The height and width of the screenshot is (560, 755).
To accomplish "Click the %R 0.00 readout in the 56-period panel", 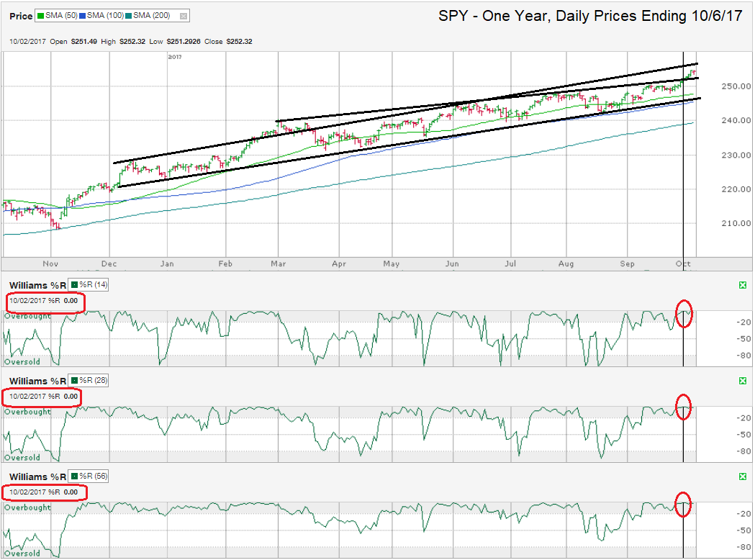I will click(x=63, y=492).
